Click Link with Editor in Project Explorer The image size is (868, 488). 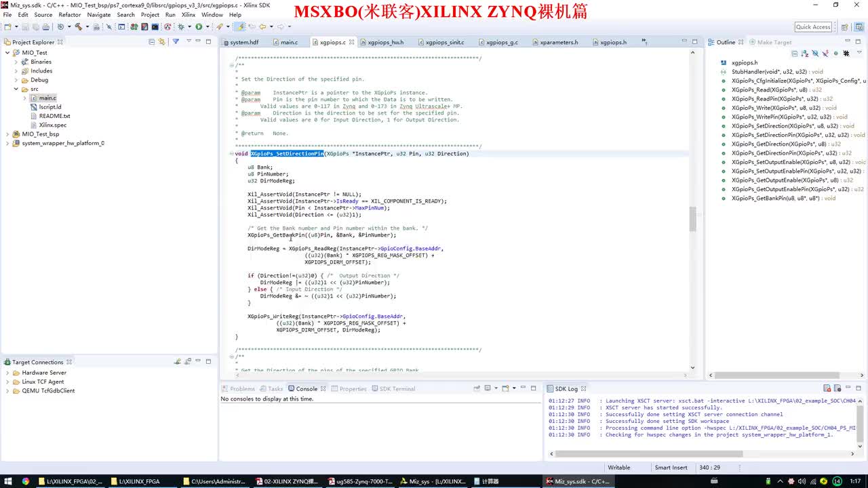161,42
